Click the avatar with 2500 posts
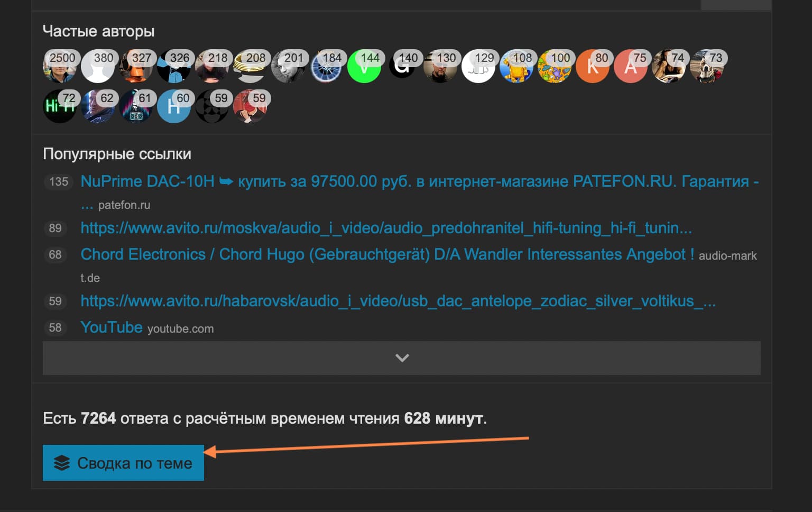Screen dimensions: 812x512 (59, 67)
